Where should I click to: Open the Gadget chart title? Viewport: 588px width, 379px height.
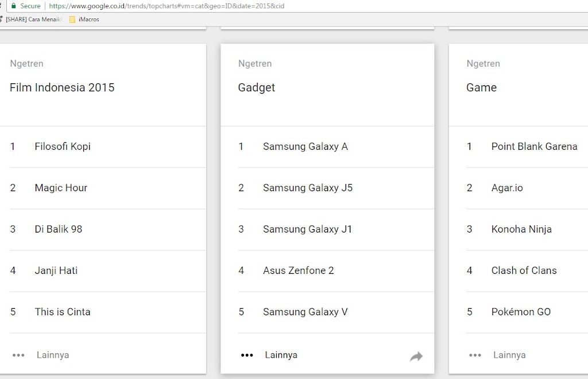(x=257, y=88)
